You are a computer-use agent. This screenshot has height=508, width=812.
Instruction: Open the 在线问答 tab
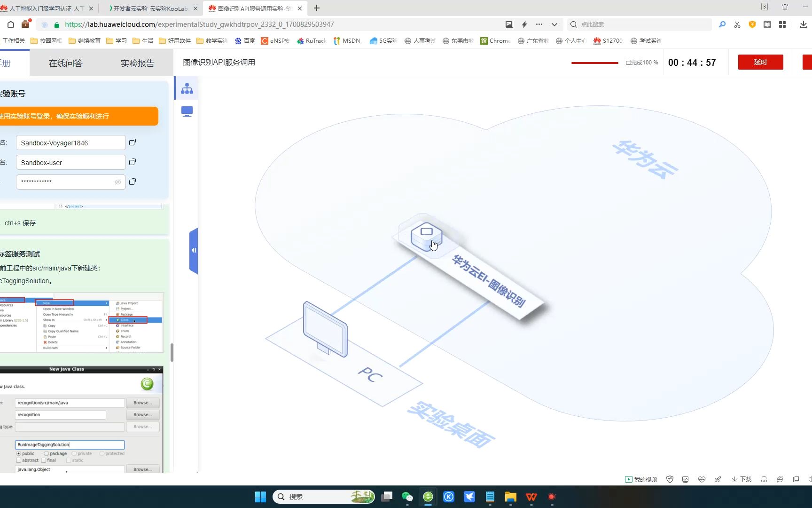tap(66, 63)
